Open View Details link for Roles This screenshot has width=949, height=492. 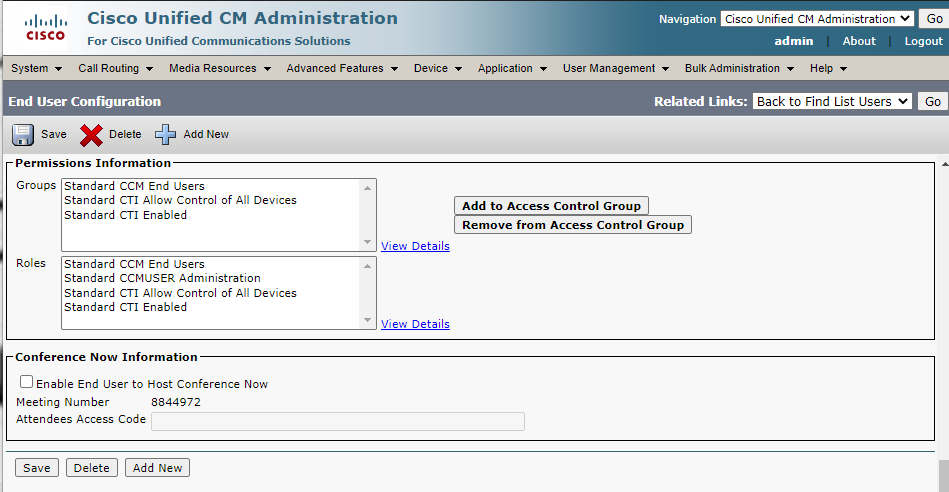pos(415,324)
